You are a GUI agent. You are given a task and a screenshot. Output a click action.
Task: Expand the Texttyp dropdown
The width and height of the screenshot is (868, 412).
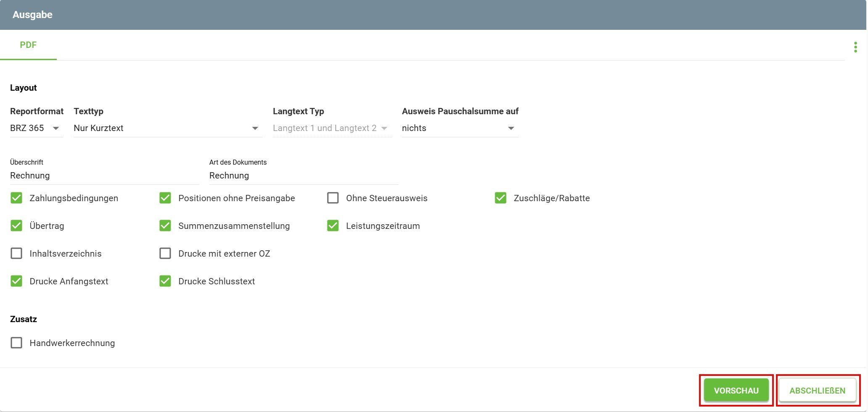click(x=167, y=128)
